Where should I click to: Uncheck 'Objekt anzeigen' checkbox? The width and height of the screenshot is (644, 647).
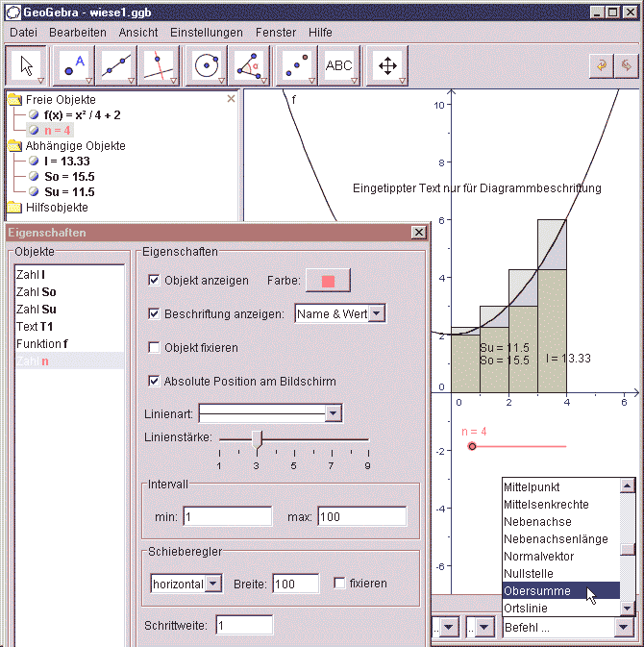[x=154, y=281]
